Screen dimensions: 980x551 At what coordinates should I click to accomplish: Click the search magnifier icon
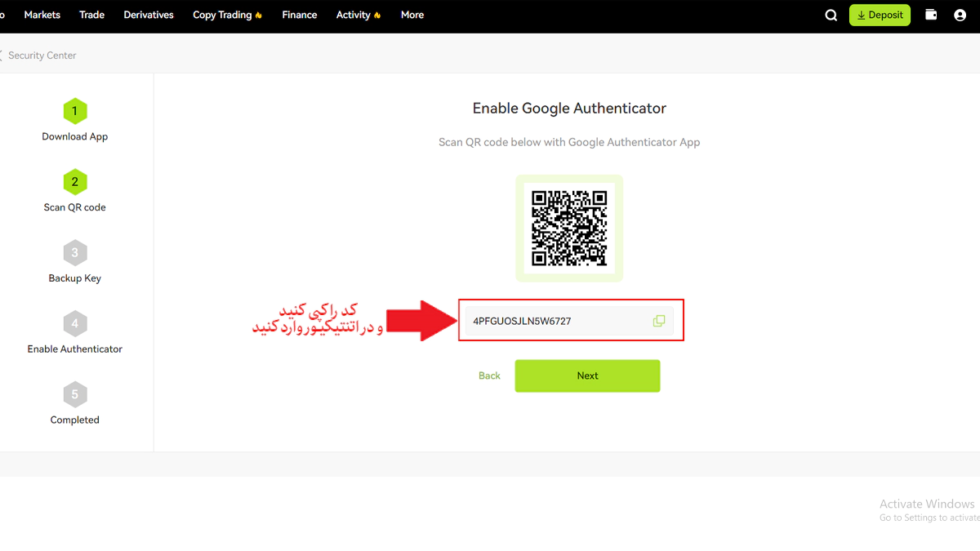831,15
